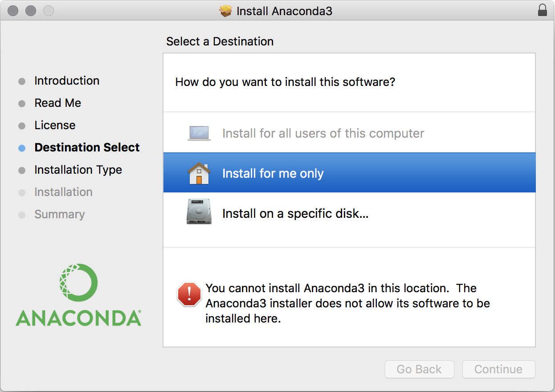Select the house icon for personal install
The height and width of the screenshot is (392, 555).
(x=199, y=173)
